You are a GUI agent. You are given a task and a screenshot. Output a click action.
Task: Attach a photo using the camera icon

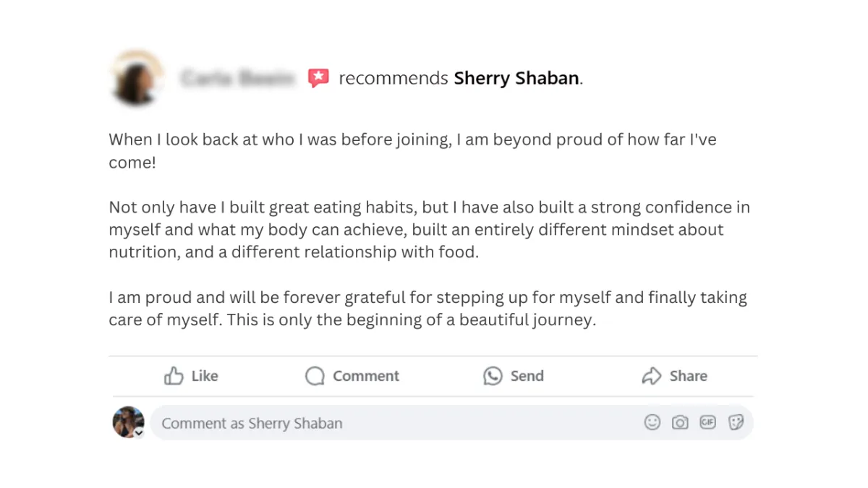point(680,423)
